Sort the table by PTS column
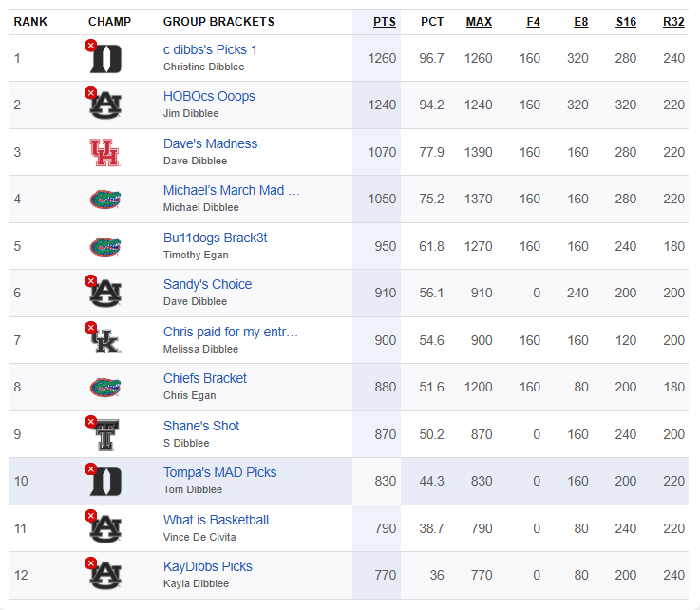700x610 pixels. 385,22
